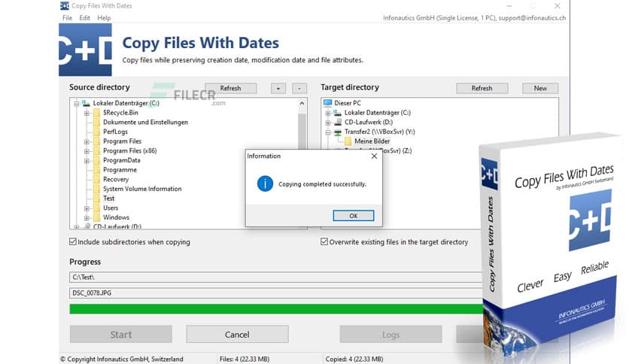Click the Recovery folder icon
Image resolution: width=629 pixels, height=364 pixels.
96,179
